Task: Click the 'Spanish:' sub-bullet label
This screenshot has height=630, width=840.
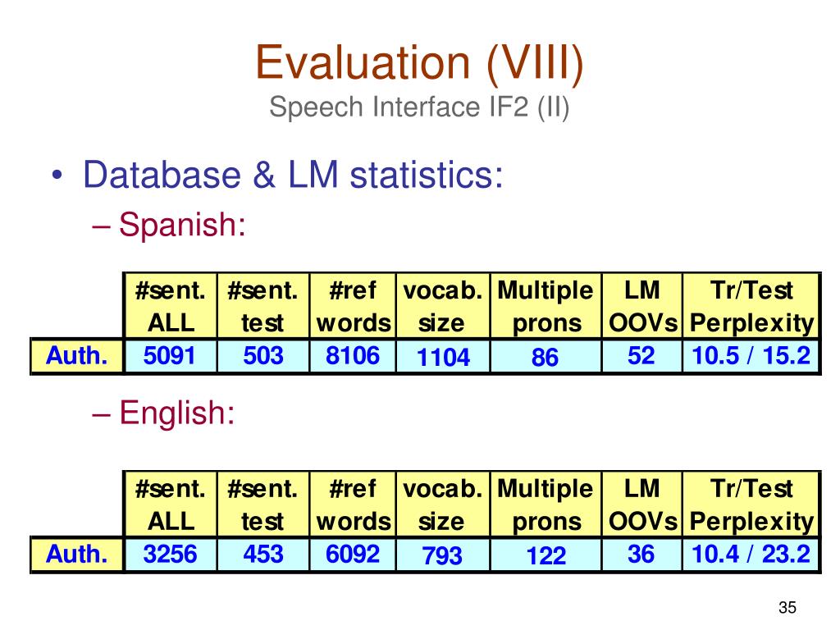Action: pos(182,225)
